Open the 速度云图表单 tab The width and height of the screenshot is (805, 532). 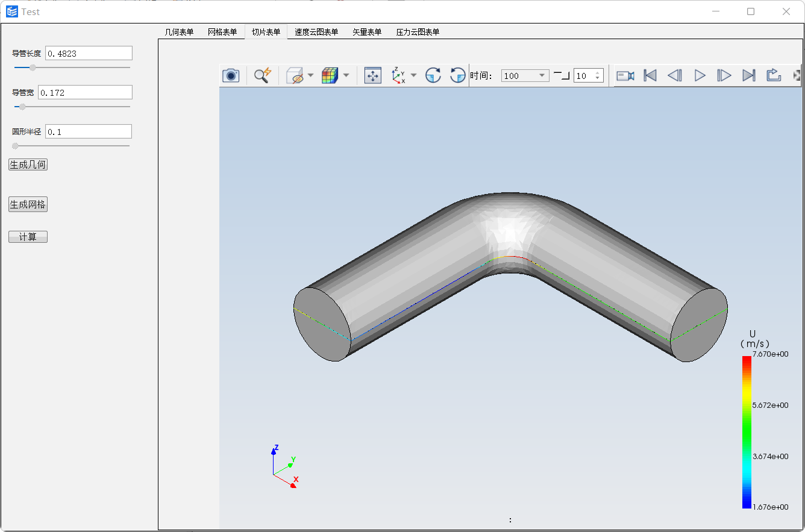click(316, 32)
